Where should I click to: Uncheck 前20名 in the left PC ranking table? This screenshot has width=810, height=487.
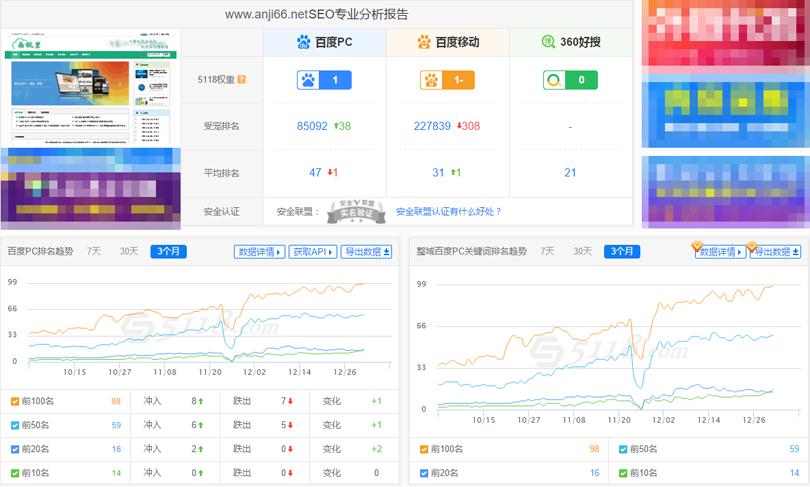click(x=15, y=449)
